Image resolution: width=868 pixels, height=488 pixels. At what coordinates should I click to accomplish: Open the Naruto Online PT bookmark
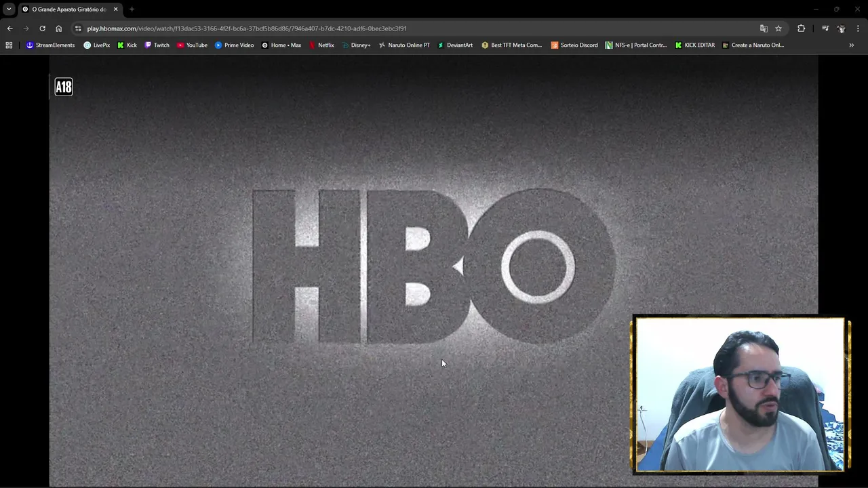(x=404, y=45)
